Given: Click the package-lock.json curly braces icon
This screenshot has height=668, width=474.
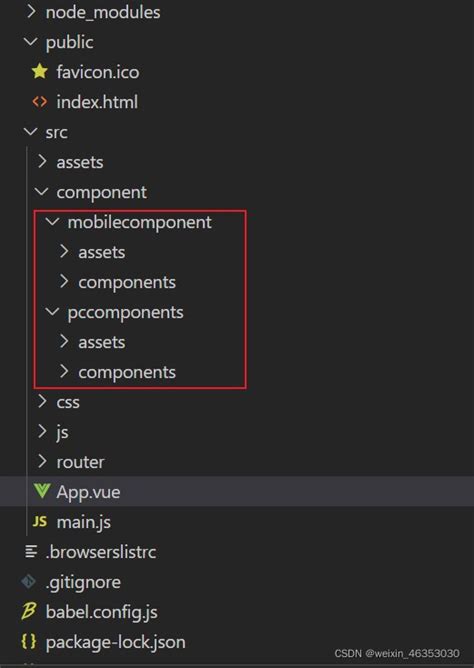Looking at the screenshot, I should 29,641.
